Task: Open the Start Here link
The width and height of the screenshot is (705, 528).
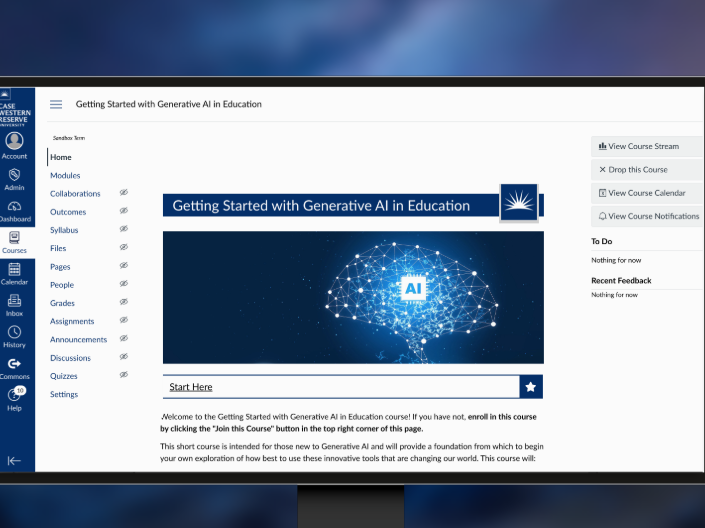Action: pos(191,387)
